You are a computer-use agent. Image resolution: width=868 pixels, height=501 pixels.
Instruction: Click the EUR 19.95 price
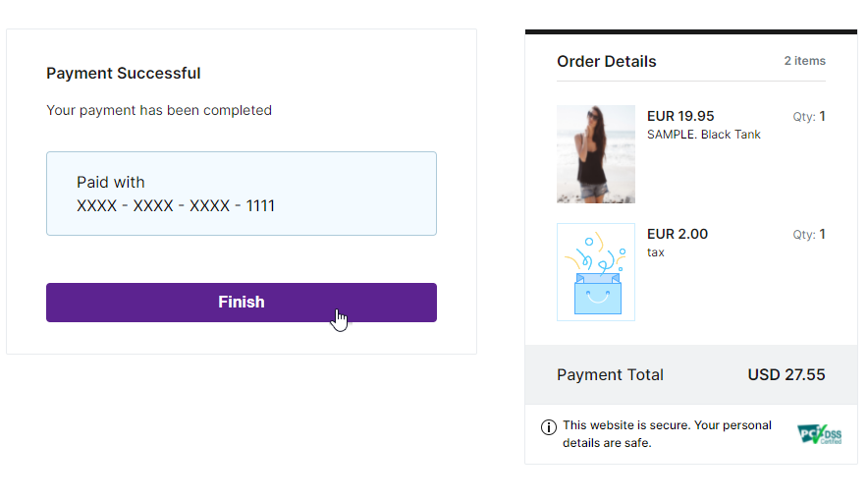tap(680, 116)
